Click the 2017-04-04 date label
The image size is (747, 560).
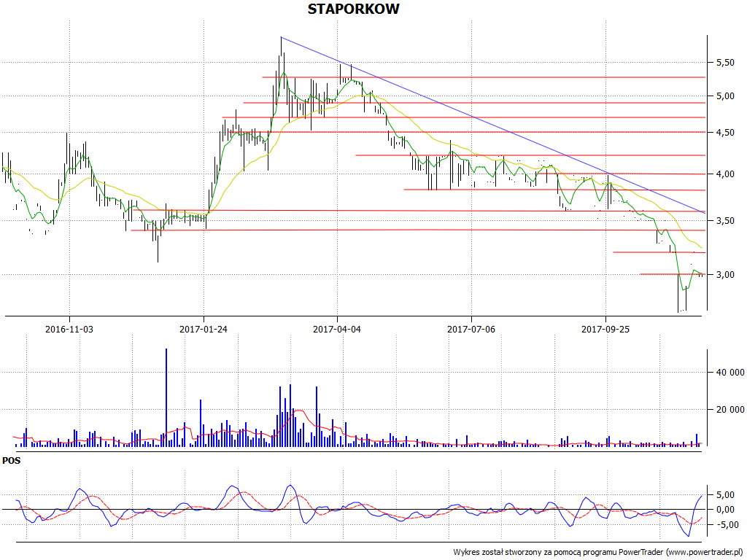click(337, 329)
